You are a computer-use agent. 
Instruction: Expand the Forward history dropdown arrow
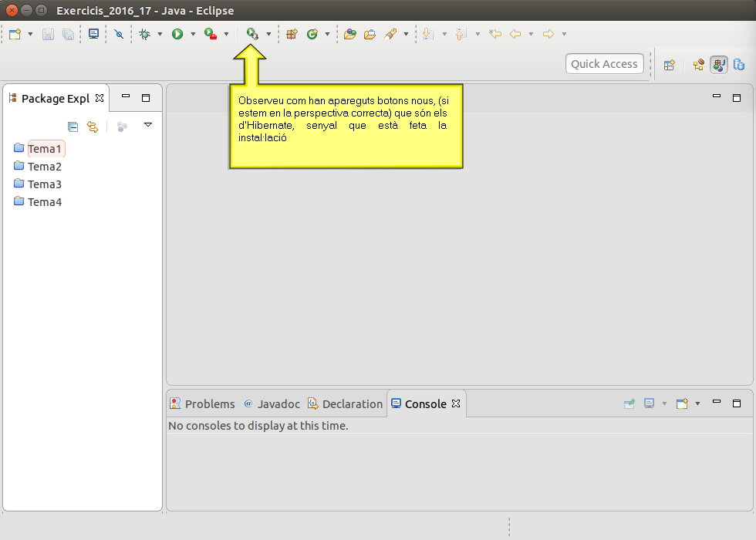tap(564, 34)
